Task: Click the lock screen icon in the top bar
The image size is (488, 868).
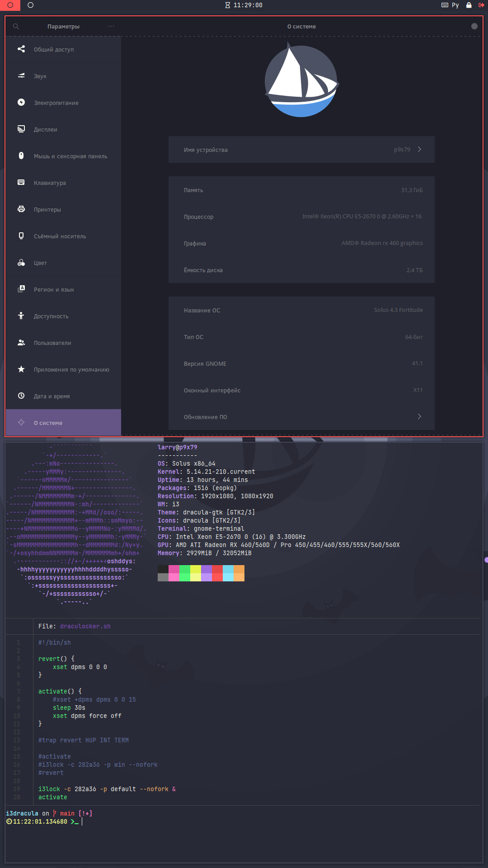Action: pyautogui.click(x=469, y=5)
